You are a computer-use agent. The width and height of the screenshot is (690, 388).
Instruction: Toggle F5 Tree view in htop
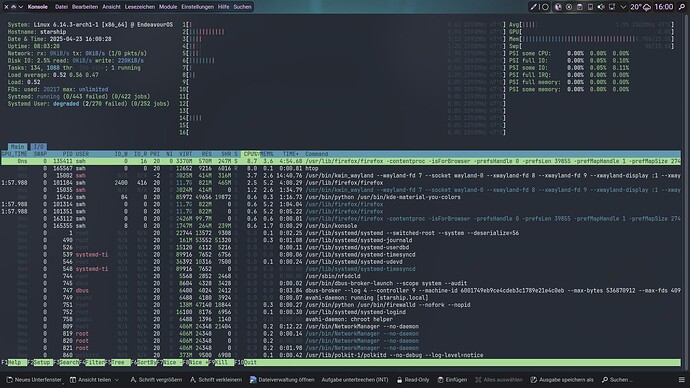pos(118,362)
